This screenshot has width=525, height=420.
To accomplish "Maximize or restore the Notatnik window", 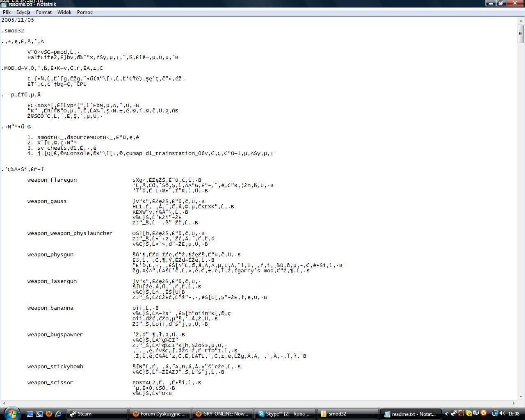I will [501, 3].
